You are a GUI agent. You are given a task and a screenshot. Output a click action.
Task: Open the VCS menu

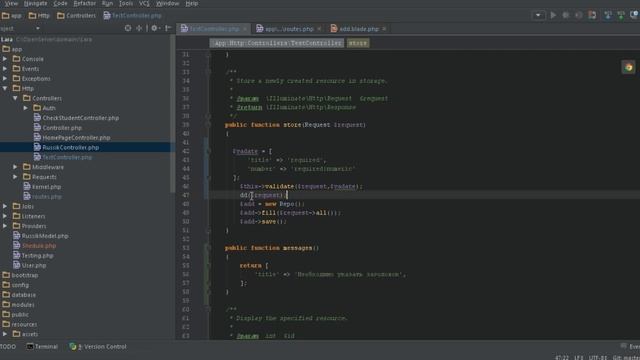144,3
